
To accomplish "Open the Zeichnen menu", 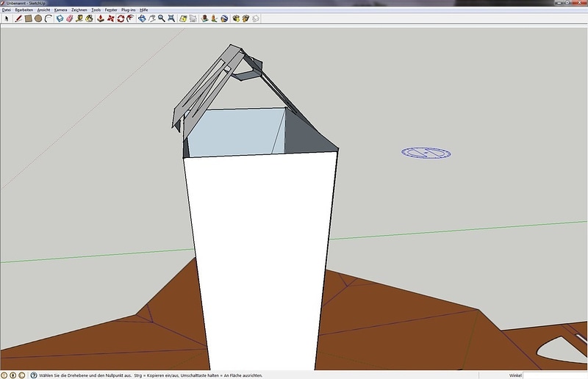I will click(x=79, y=10).
